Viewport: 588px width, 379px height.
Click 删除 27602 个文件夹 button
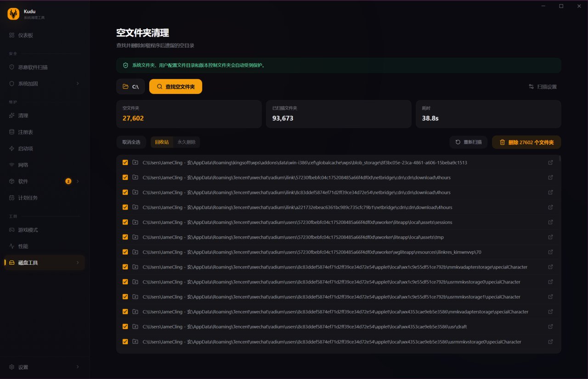tap(526, 142)
